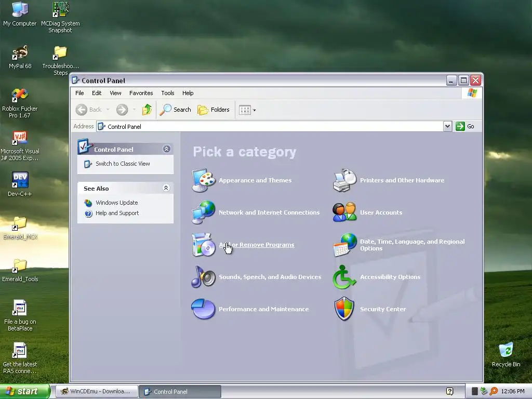Open the Security Center shield icon
532x399 pixels.
click(x=345, y=309)
